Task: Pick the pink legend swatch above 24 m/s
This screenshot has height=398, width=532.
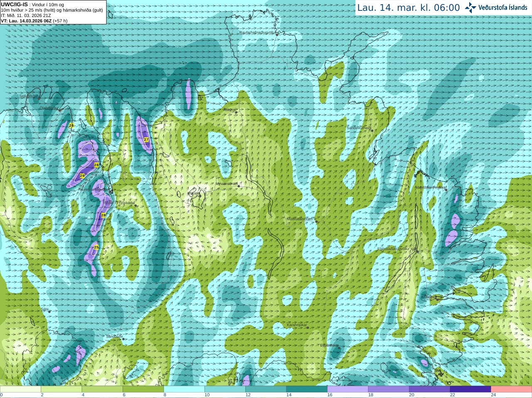Action: tap(512, 389)
